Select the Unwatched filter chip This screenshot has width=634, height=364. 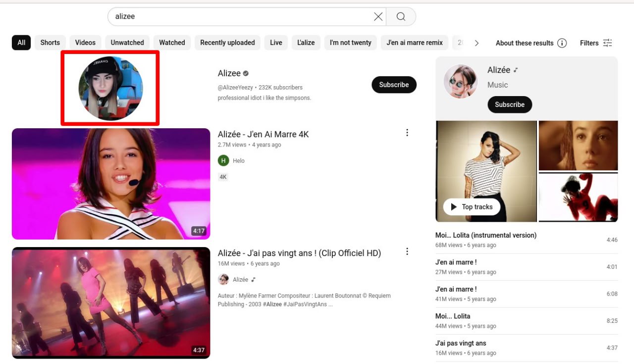127,43
